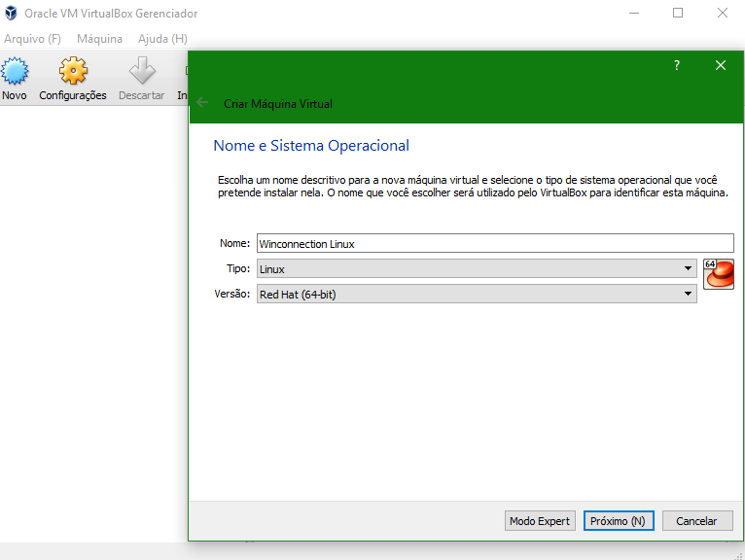Image resolution: width=745 pixels, height=560 pixels.
Task: Expand the Tipo dropdown showing Linux
Action: tap(476, 268)
